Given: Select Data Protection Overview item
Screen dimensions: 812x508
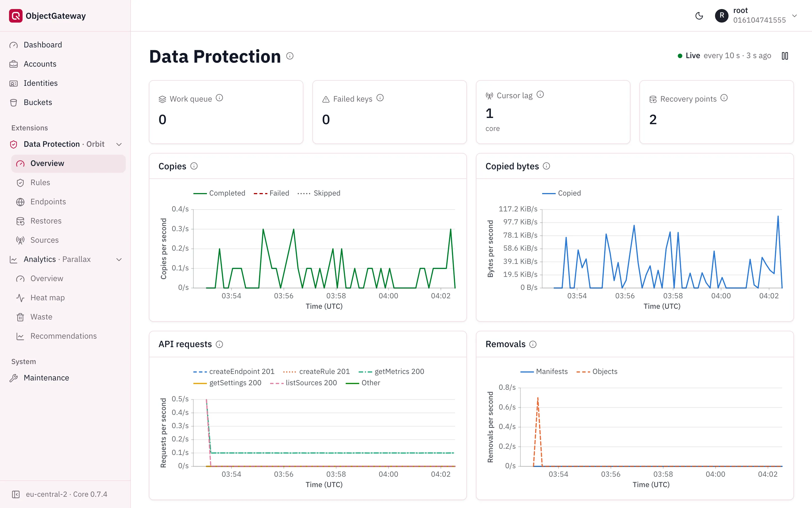Looking at the screenshot, I should (69, 163).
